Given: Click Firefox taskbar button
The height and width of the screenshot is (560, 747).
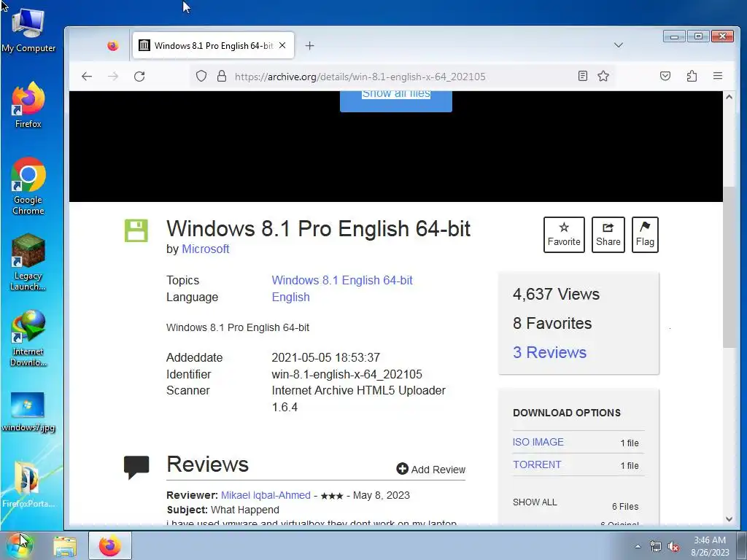Looking at the screenshot, I should 109,545.
